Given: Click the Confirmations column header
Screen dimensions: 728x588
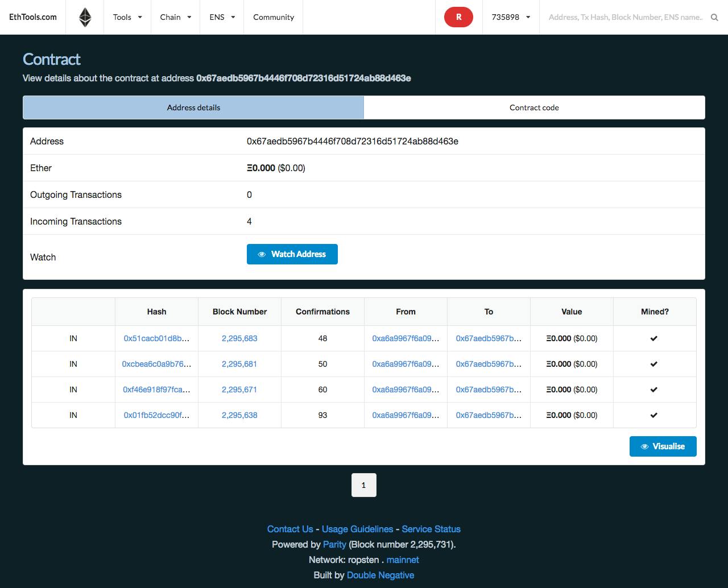Looking at the screenshot, I should (x=322, y=312).
